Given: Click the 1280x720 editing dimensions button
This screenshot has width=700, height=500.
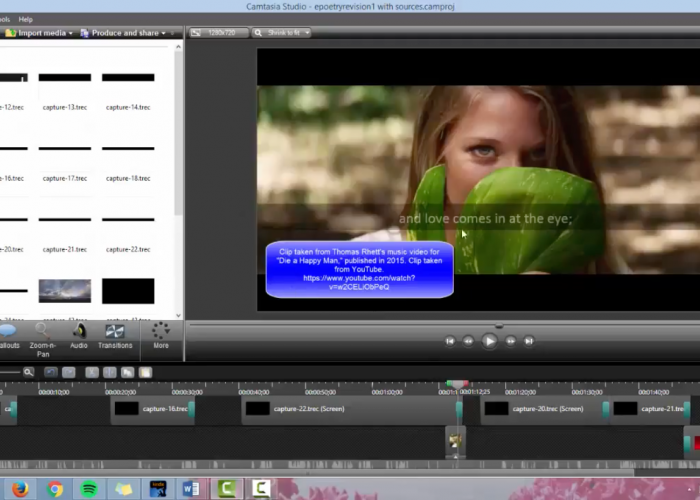Looking at the screenshot, I should point(218,33).
